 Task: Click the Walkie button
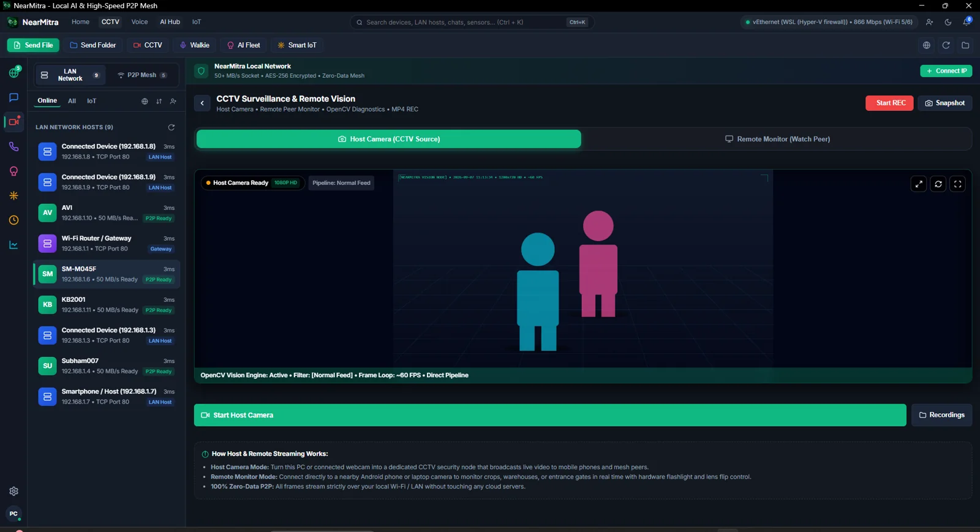[194, 45]
